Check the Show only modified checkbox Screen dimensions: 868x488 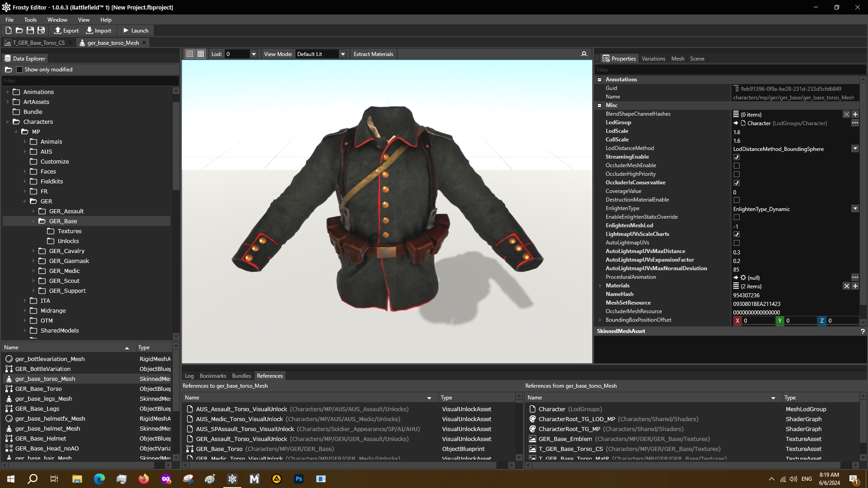point(19,70)
